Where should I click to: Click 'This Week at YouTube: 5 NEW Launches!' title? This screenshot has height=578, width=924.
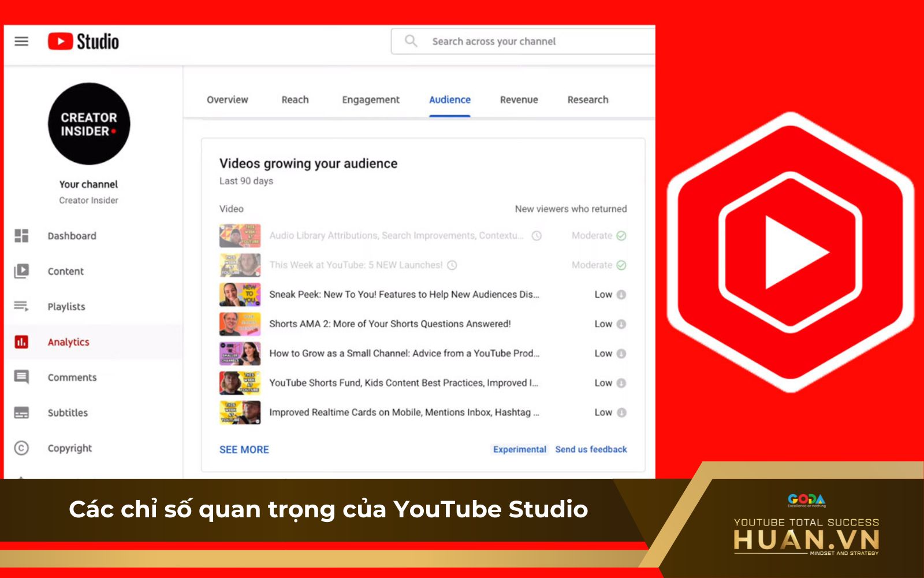point(356,265)
